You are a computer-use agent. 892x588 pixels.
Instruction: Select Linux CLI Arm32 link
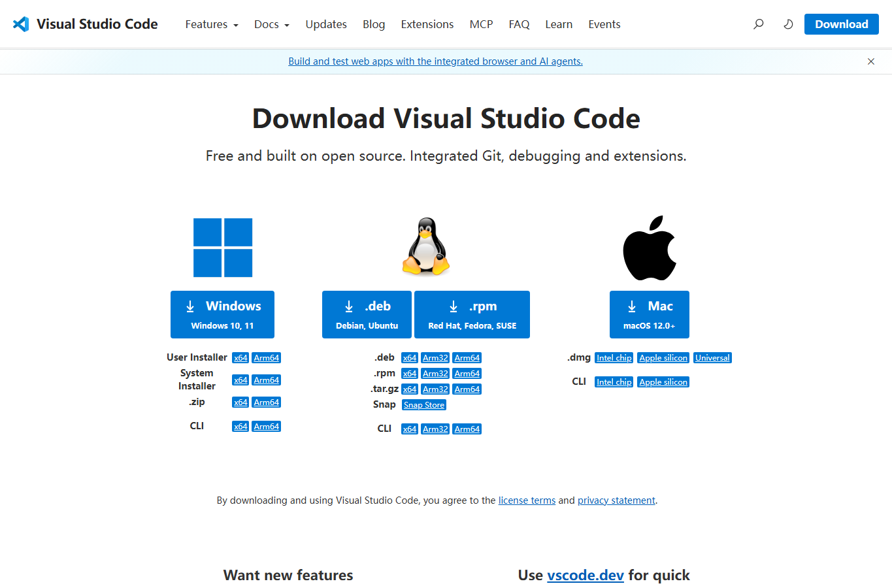coord(435,429)
